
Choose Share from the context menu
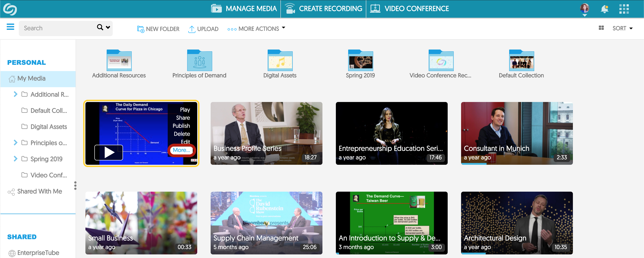coord(182,117)
